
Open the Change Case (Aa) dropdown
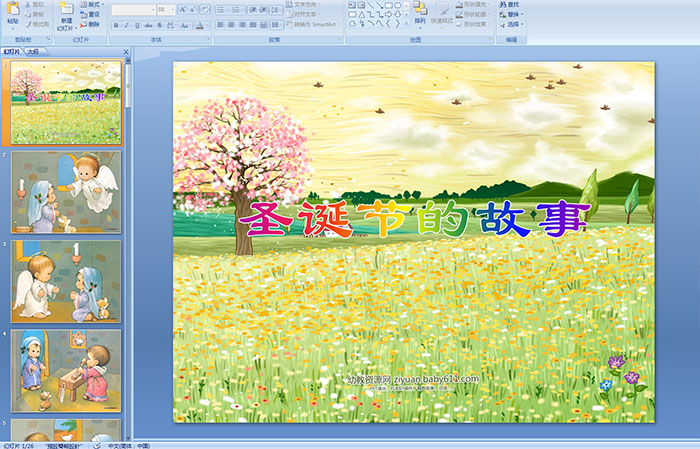click(185, 25)
